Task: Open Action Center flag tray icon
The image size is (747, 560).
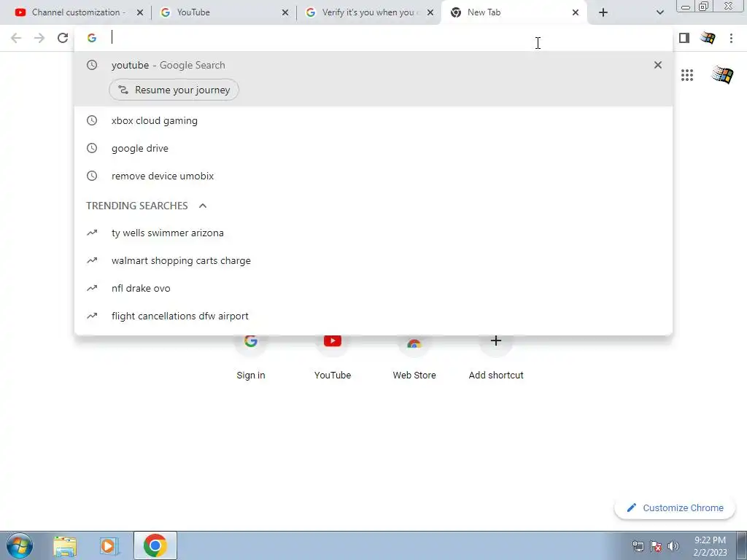Action: (x=656, y=546)
